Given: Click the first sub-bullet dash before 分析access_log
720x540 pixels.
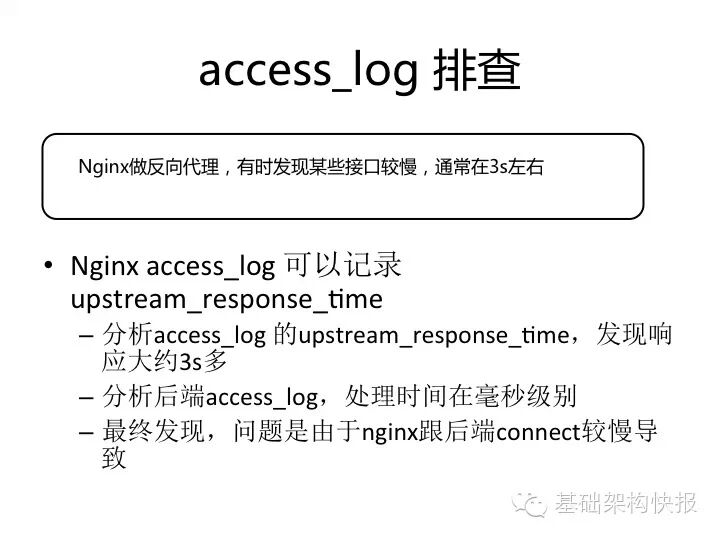Looking at the screenshot, I should [x=86, y=337].
